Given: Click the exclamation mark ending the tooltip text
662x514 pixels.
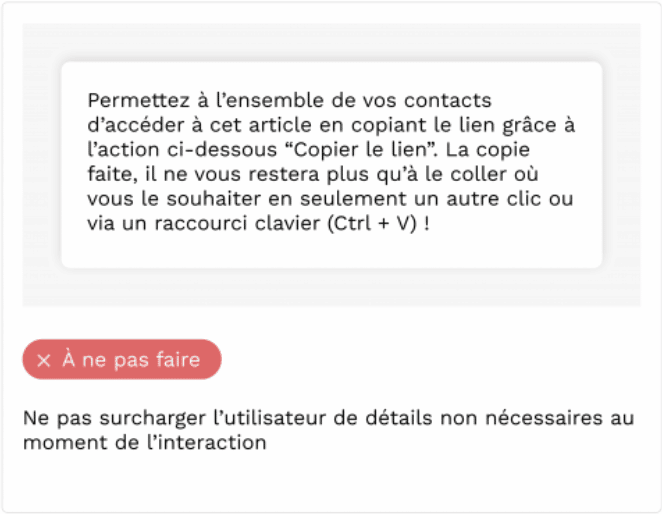Looking at the screenshot, I should click(427, 223).
